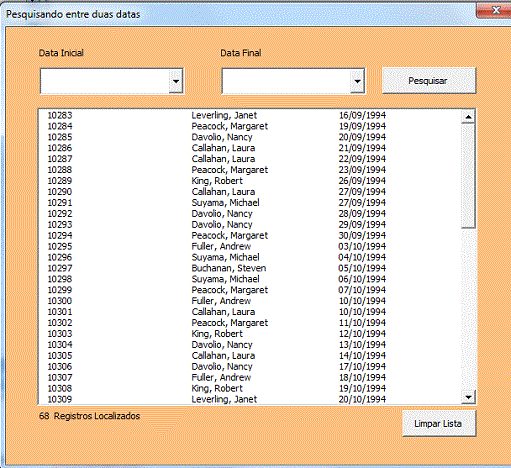Select order 10289 King, Robert row
Screen dimensions: 511x468
click(x=250, y=181)
